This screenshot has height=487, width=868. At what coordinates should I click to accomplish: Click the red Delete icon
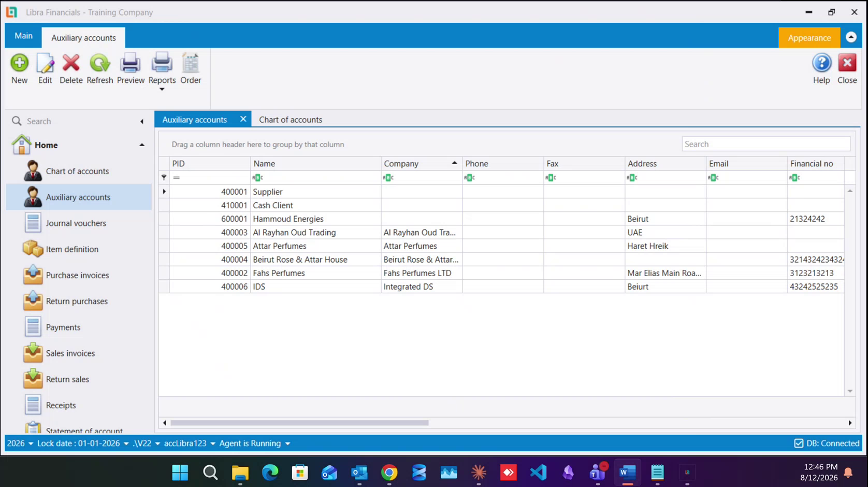[71, 63]
